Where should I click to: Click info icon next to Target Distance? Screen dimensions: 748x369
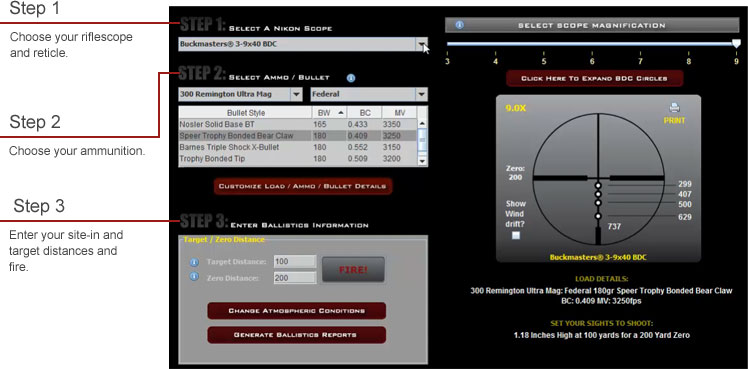point(194,262)
